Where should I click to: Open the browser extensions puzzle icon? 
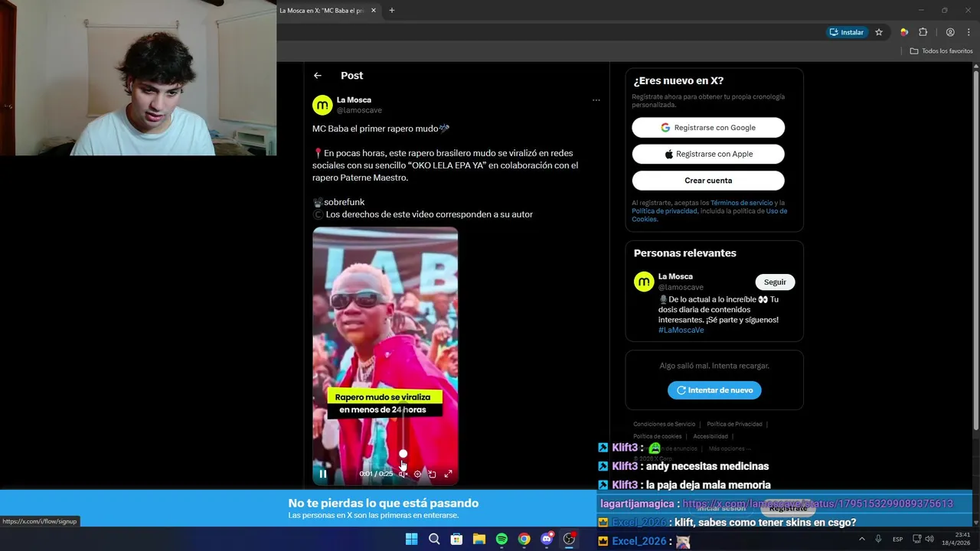[923, 32]
